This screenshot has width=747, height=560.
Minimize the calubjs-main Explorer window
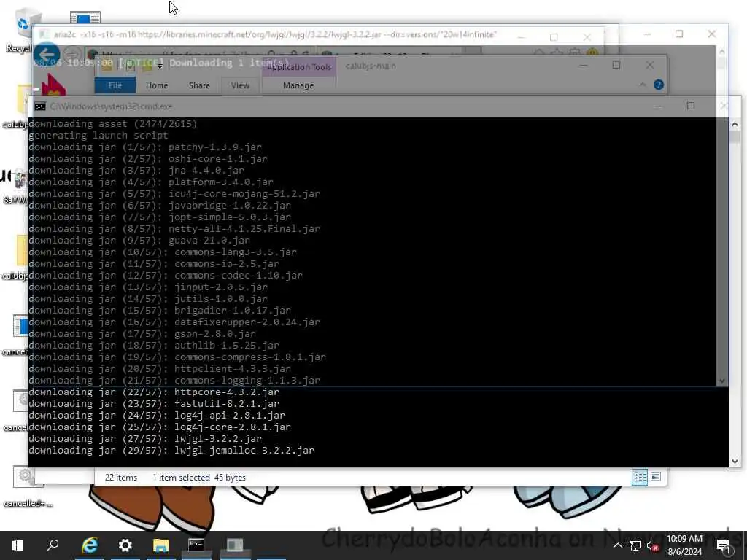(x=583, y=65)
